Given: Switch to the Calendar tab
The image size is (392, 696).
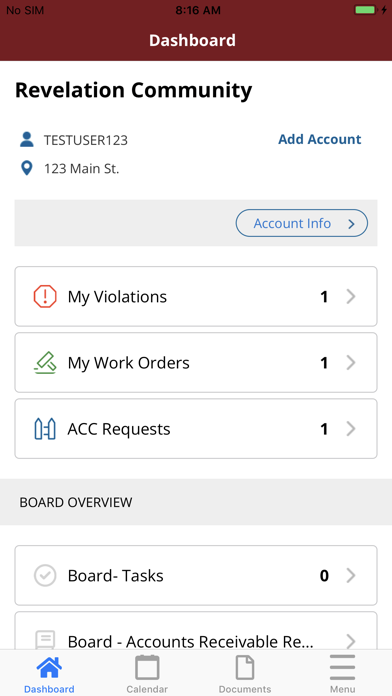Looking at the screenshot, I should pyautogui.click(x=147, y=674).
